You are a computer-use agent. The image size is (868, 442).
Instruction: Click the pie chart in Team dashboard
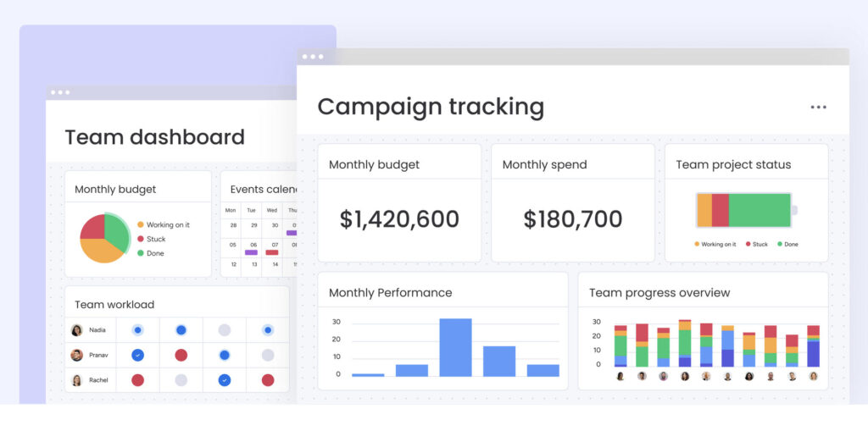pos(104,238)
